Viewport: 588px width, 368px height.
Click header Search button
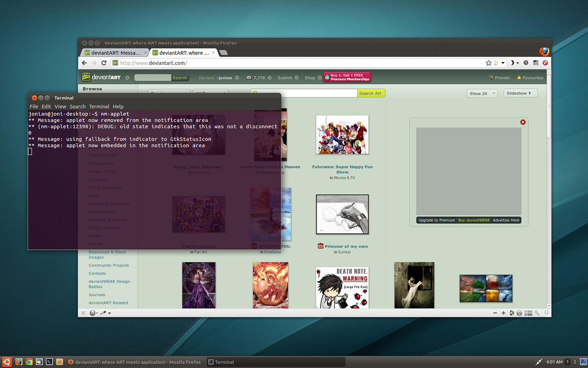point(179,78)
